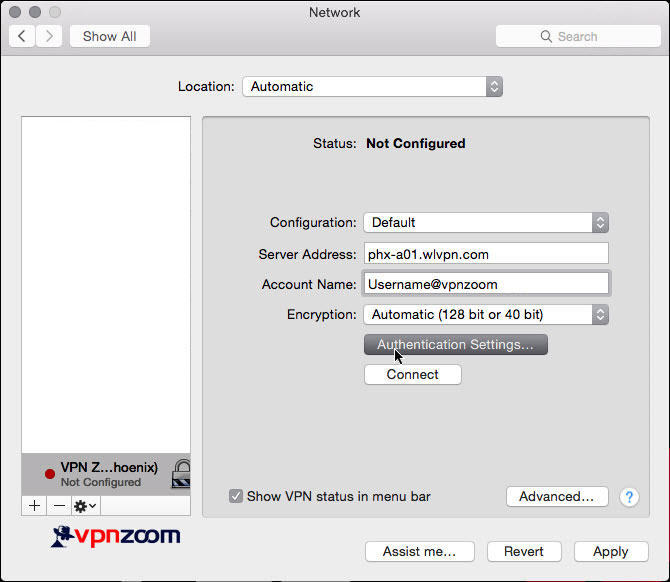Toggle Show VPN status in menu bar

(235, 496)
